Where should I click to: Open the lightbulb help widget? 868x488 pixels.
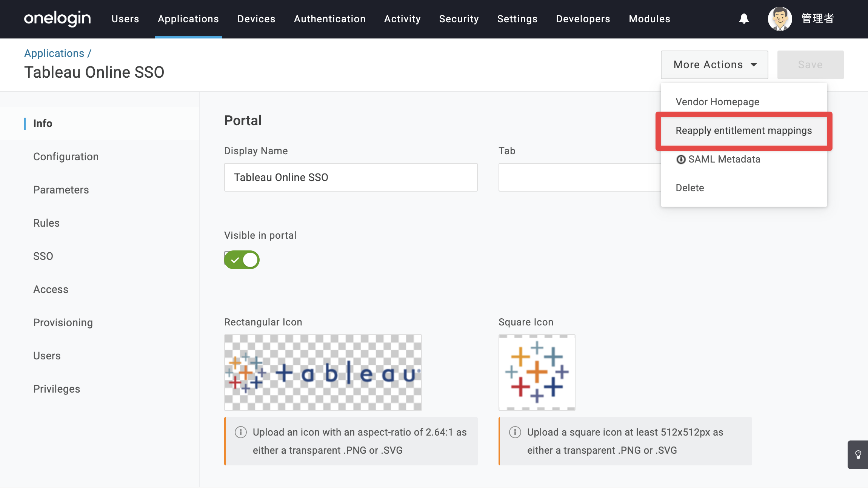point(858,454)
